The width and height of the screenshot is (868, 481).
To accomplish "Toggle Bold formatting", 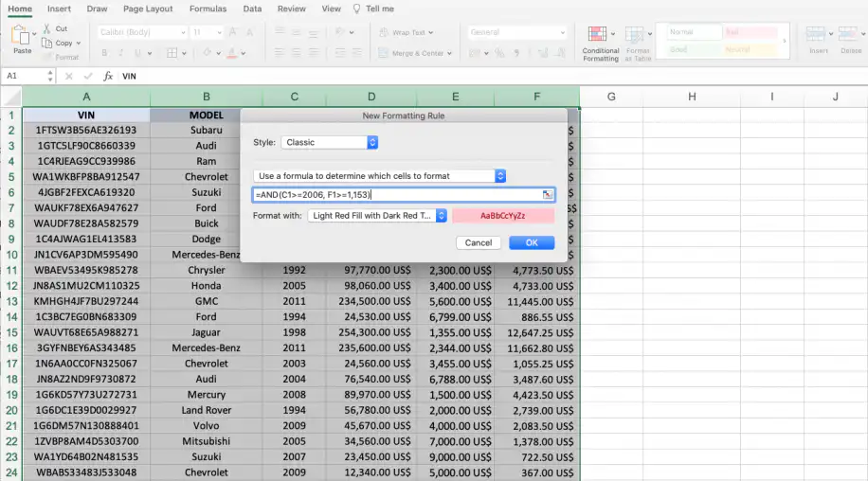I will tap(104, 53).
